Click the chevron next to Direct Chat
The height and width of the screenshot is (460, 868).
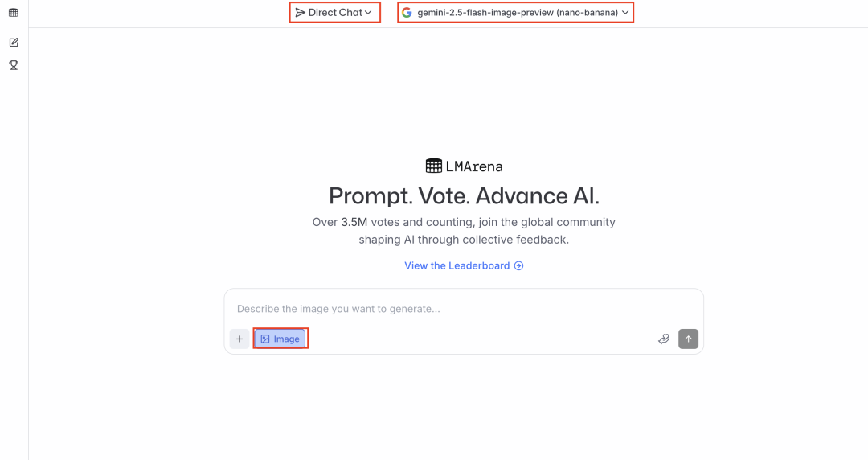(x=368, y=13)
